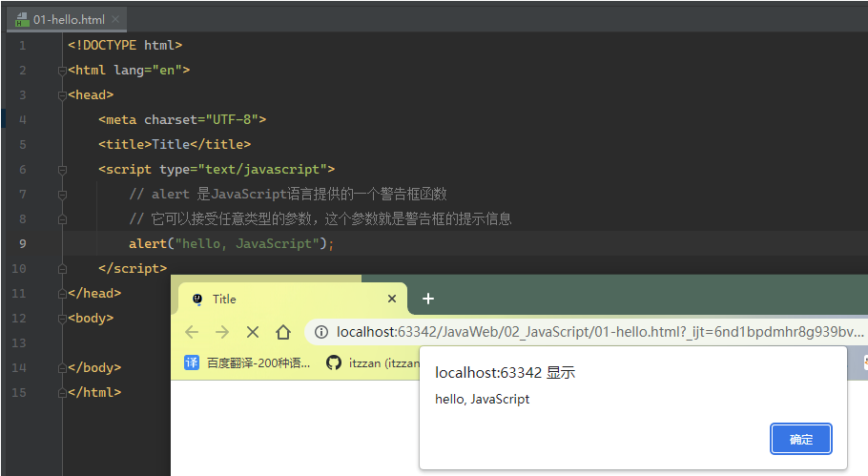Click the script type="text/javascript" tag
Screen dimensions: 868x476
[x=217, y=170]
